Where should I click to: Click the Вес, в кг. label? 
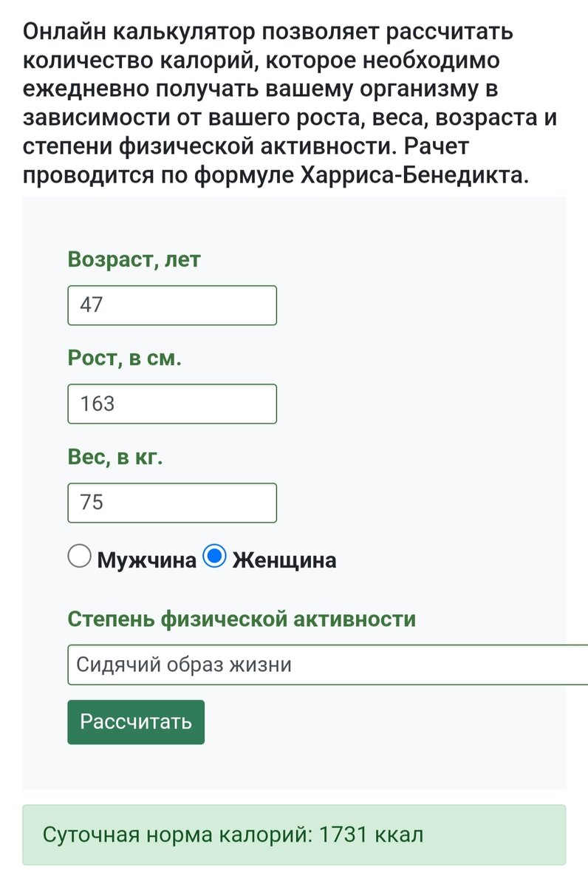click(x=115, y=458)
